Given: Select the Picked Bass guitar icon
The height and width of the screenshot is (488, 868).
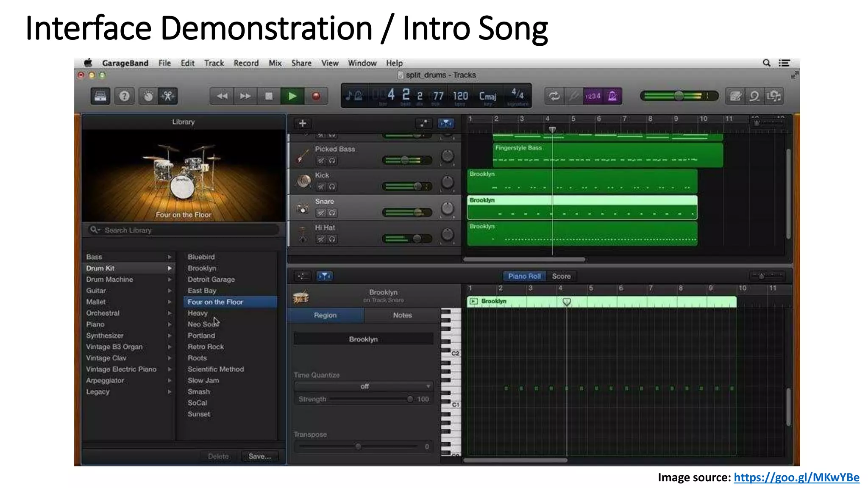Looking at the screenshot, I should (302, 155).
